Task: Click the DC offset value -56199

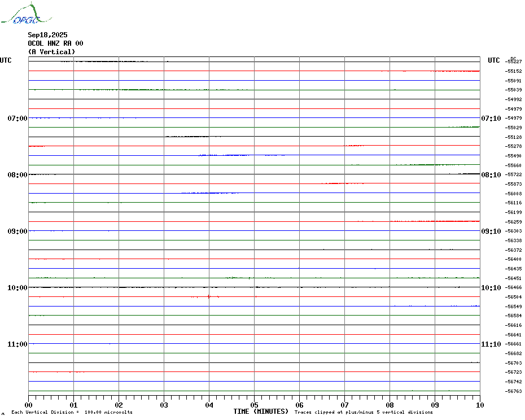Action: tap(514, 212)
